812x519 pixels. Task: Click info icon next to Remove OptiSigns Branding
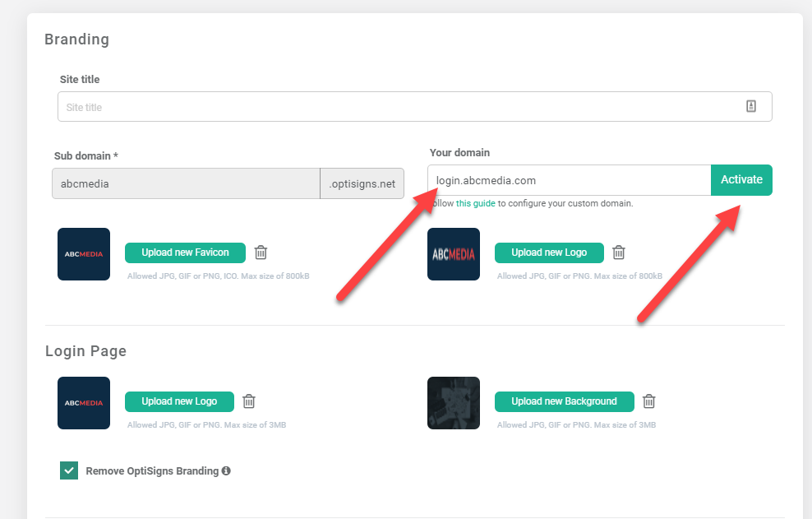coord(226,471)
